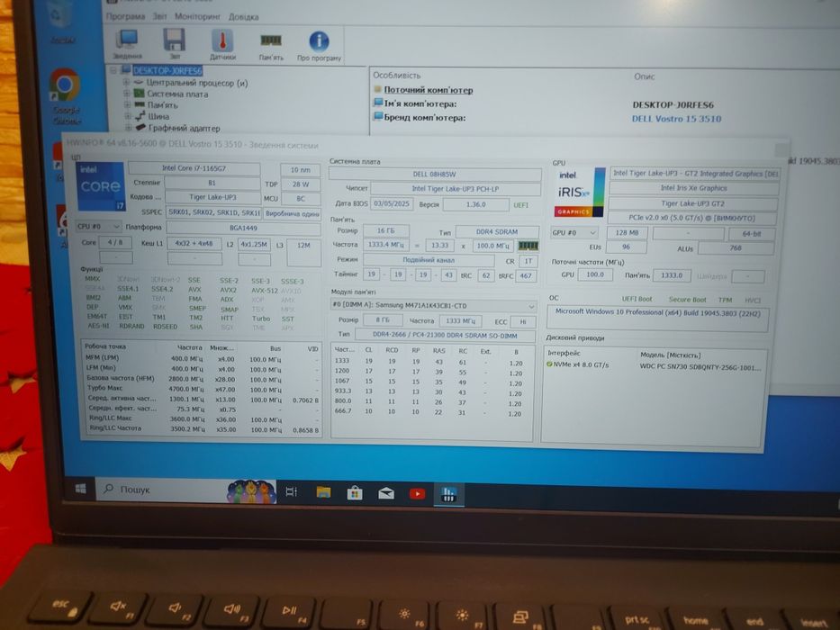840x630 pixels.
Task: Collapse the DESKTOP-J0RFES6 tree root
Action: 113,70
